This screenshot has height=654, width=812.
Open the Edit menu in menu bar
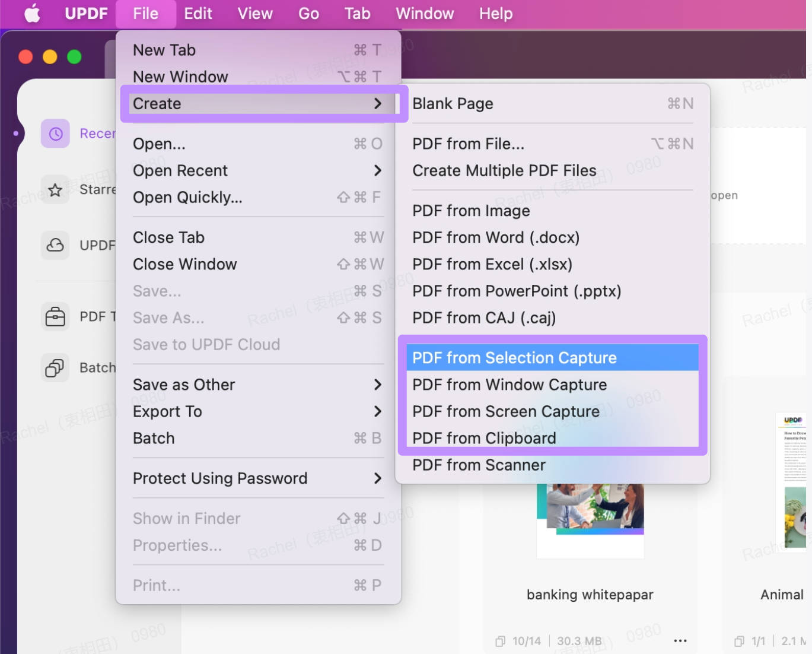(x=198, y=14)
